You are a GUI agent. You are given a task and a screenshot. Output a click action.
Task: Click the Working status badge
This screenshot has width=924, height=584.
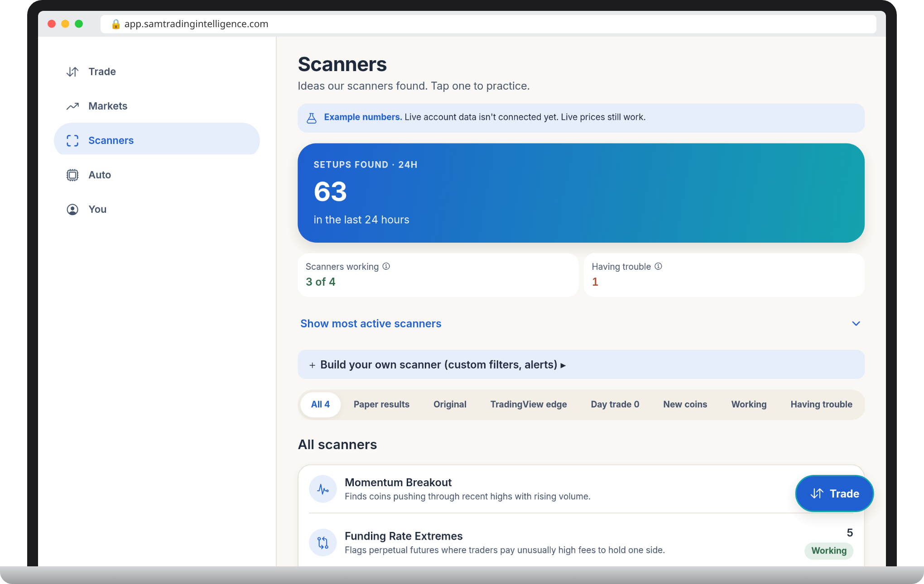coord(829,550)
